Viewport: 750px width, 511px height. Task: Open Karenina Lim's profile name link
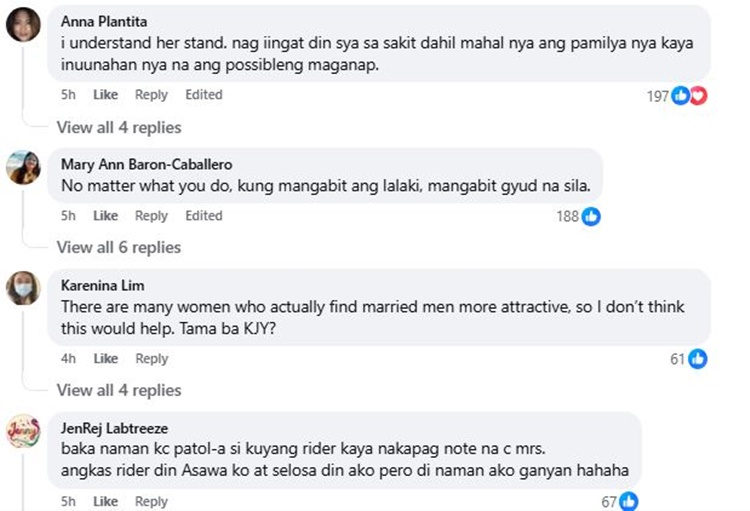click(102, 285)
